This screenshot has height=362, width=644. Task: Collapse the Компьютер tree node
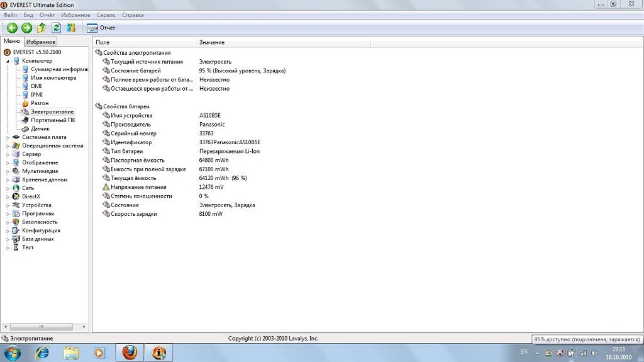(8, 61)
